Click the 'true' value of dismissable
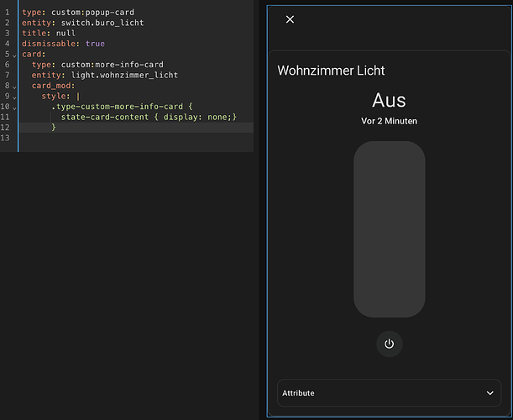This screenshot has height=420, width=513. tap(95, 44)
